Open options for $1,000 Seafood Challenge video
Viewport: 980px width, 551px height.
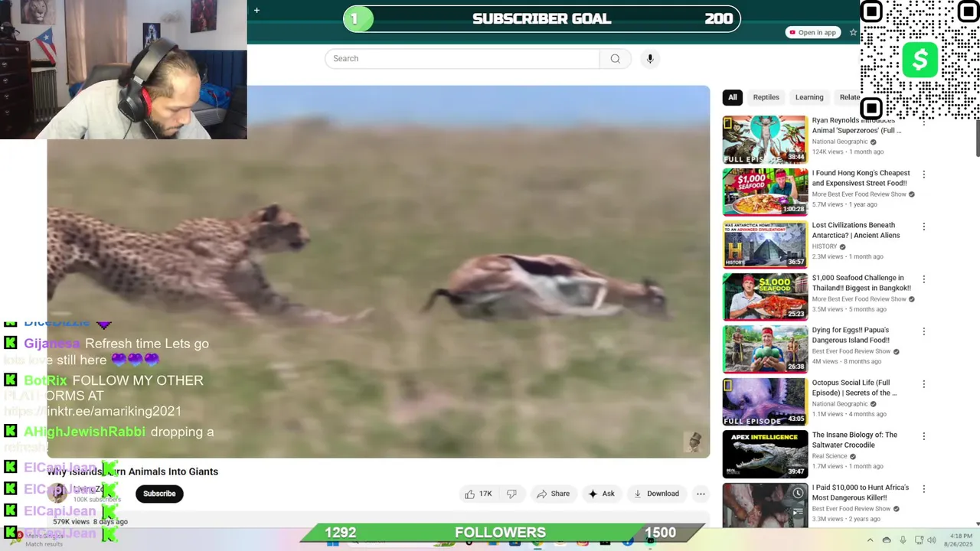(923, 279)
